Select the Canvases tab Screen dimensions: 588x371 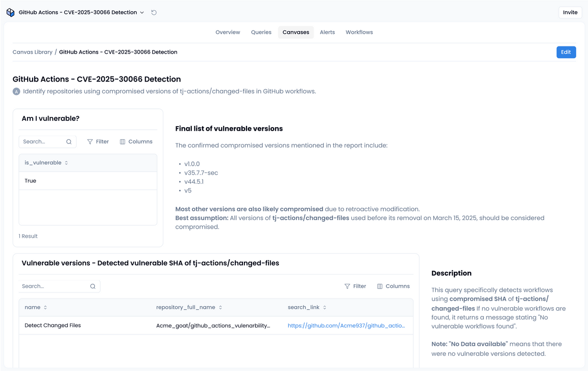[x=296, y=32]
